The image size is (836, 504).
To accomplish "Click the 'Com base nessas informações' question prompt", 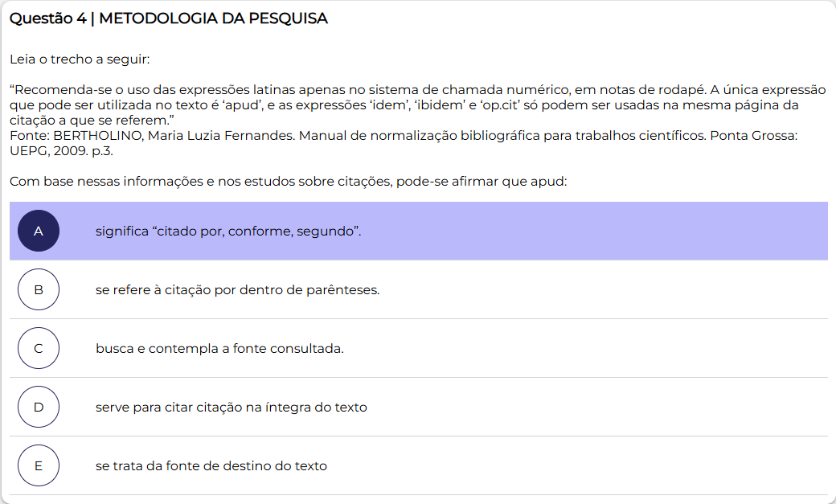I will 289,182.
